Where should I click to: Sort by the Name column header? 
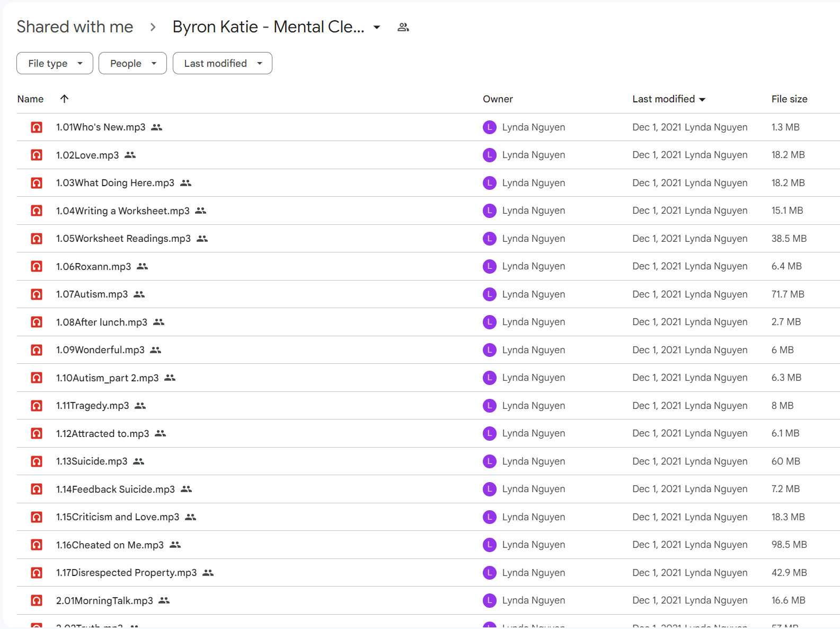coord(30,99)
